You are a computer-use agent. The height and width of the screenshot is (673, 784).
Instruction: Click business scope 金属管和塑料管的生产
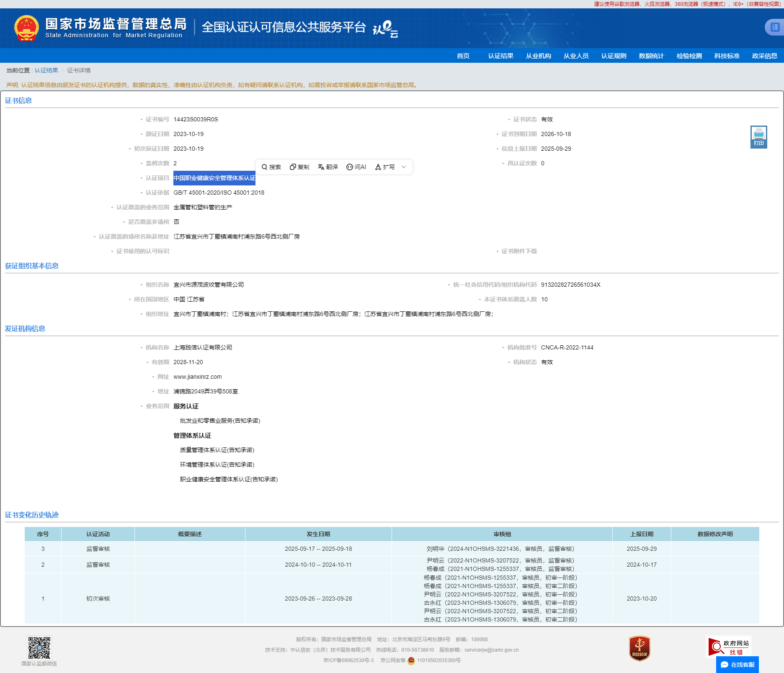tap(203, 207)
